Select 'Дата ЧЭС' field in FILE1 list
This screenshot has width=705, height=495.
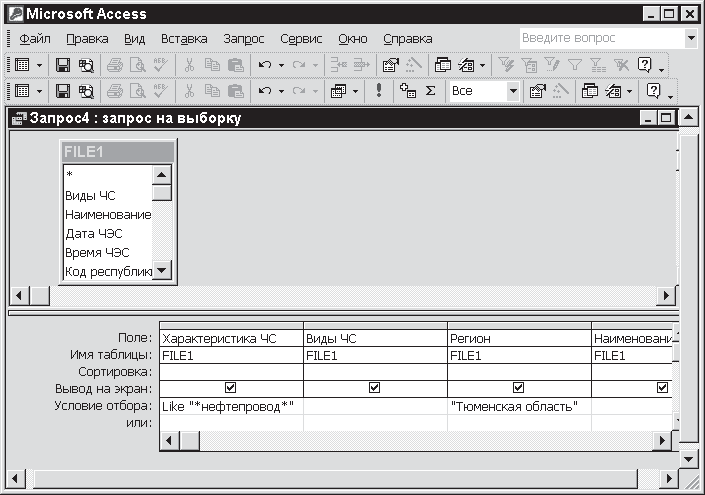pyautogui.click(x=94, y=233)
